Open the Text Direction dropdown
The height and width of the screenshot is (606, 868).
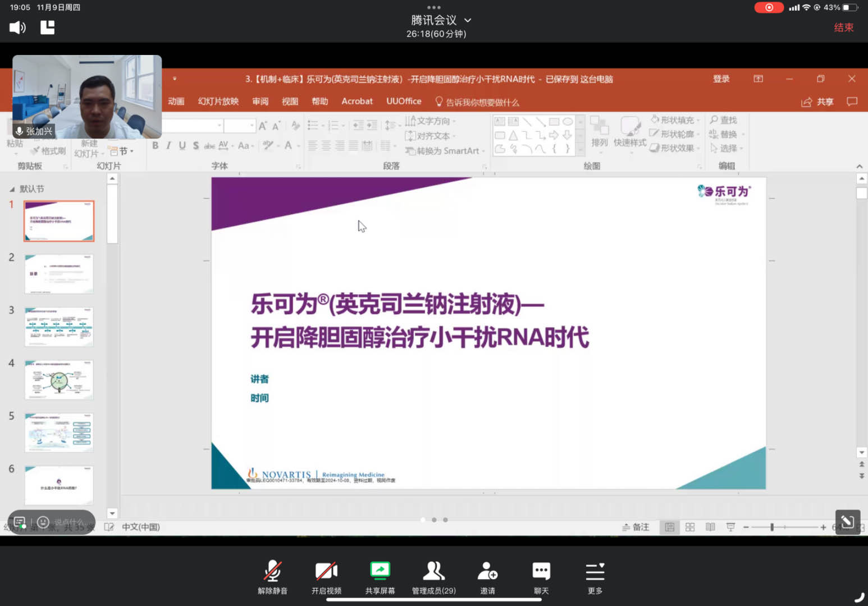(x=431, y=121)
